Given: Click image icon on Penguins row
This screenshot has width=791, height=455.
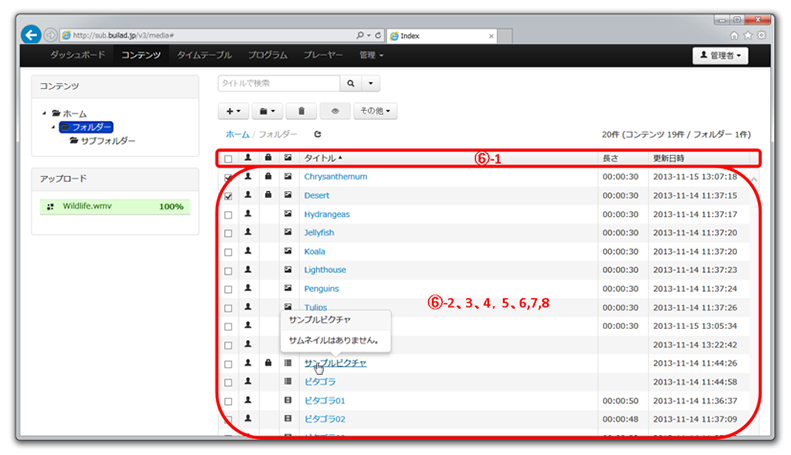Looking at the screenshot, I should pyautogui.click(x=288, y=288).
